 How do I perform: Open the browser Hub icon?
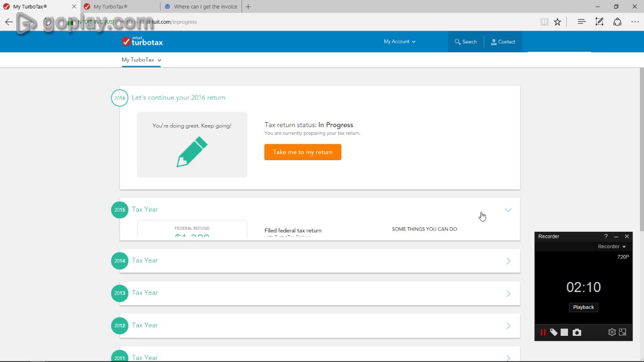(582, 22)
